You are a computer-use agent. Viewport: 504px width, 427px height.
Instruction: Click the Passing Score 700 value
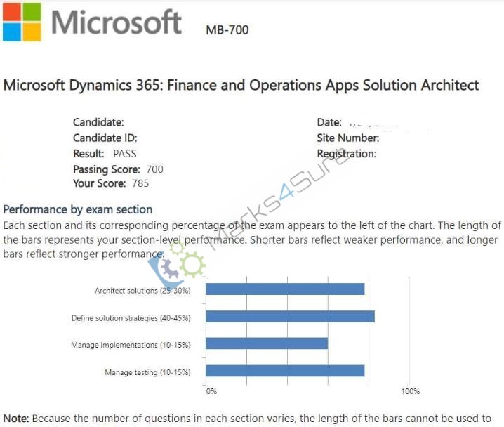coord(154,169)
